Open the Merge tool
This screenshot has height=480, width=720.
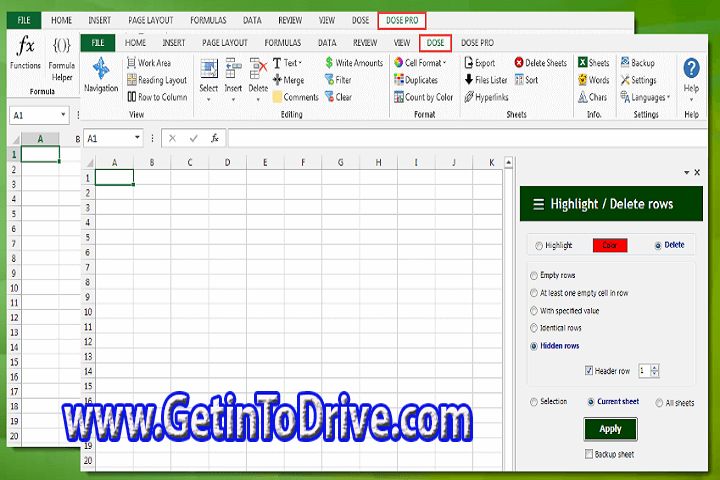coord(288,80)
